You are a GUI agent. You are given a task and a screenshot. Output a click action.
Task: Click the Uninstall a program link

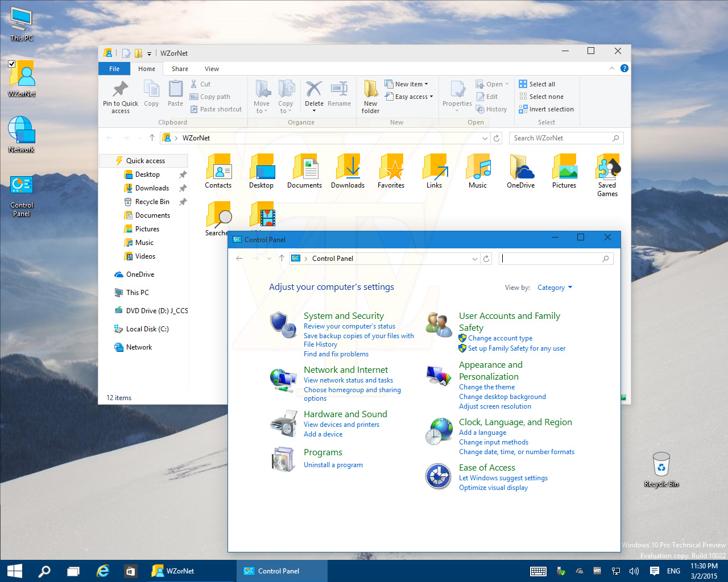(x=333, y=465)
